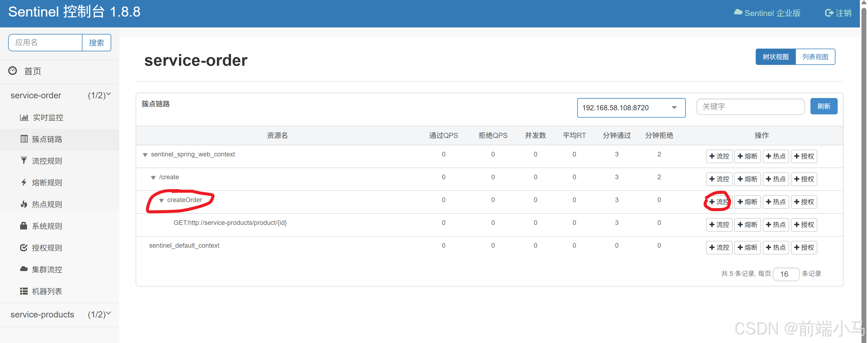Add 流控 rule for sentinel_spring_web_context
This screenshot has height=343, width=868.
719,156
